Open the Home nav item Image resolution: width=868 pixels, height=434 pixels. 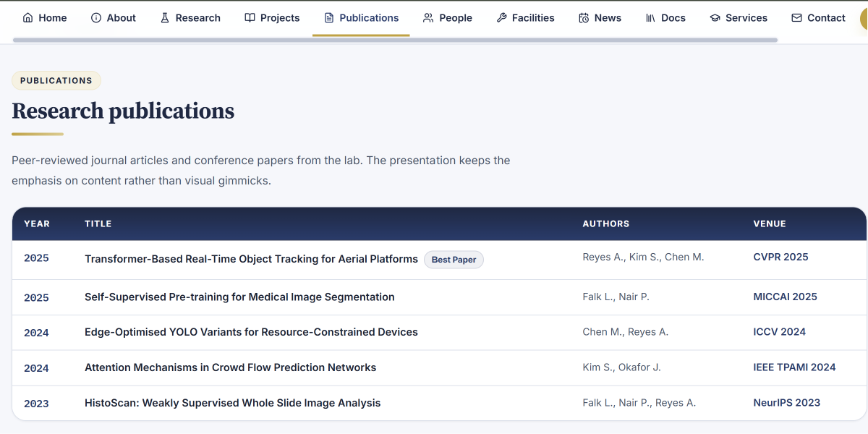pyautogui.click(x=45, y=17)
